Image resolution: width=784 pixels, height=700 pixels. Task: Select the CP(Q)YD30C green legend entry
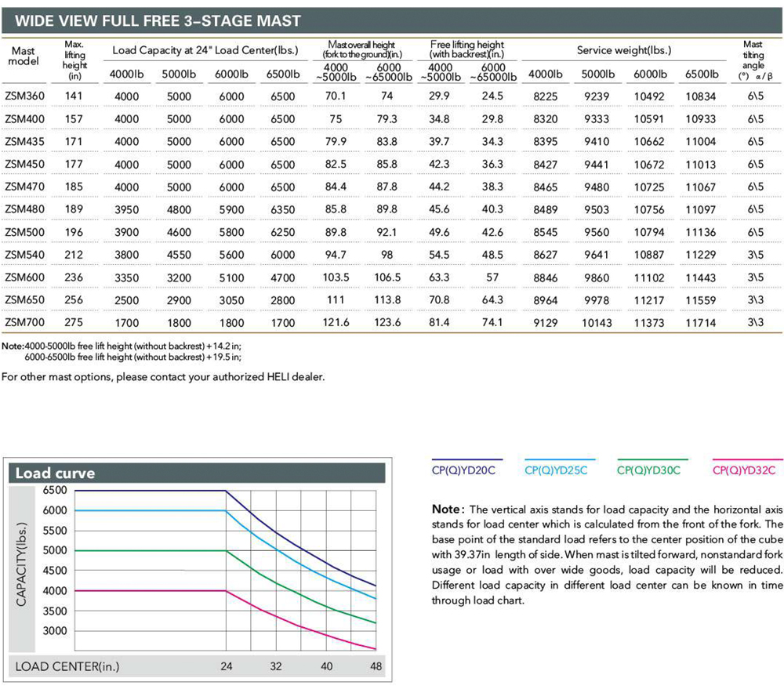pyautogui.click(x=648, y=470)
